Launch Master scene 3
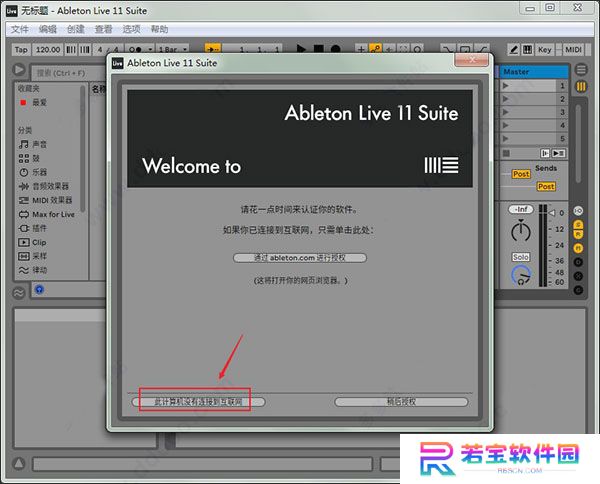The height and width of the screenshot is (484, 600). click(505, 112)
